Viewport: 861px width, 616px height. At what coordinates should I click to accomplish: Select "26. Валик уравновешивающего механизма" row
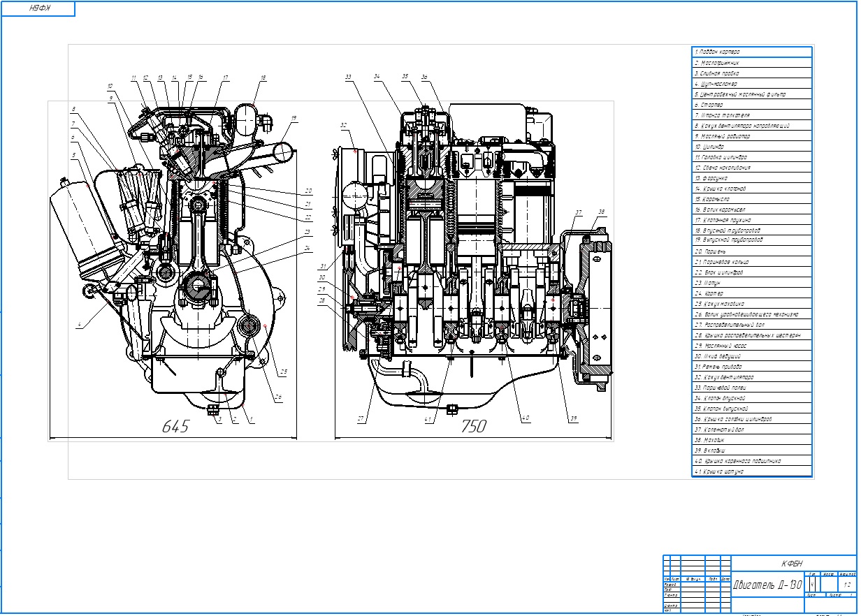pyautogui.click(x=752, y=314)
